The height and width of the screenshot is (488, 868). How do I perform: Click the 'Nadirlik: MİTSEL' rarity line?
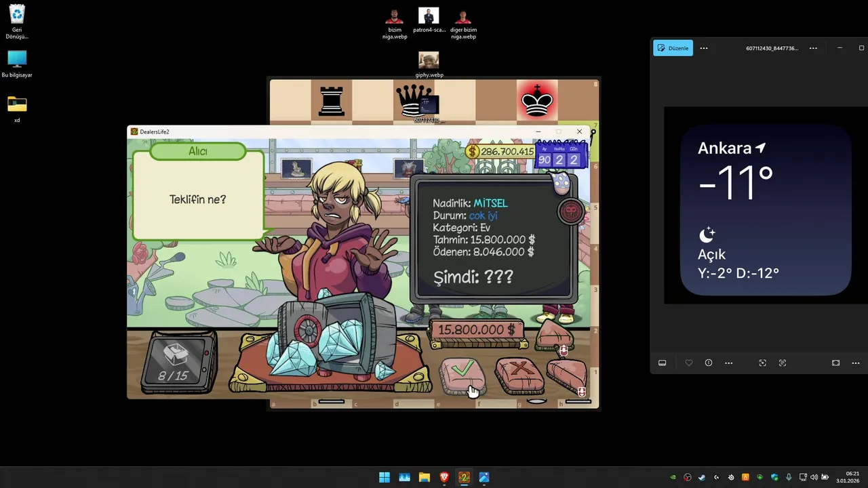(470, 203)
